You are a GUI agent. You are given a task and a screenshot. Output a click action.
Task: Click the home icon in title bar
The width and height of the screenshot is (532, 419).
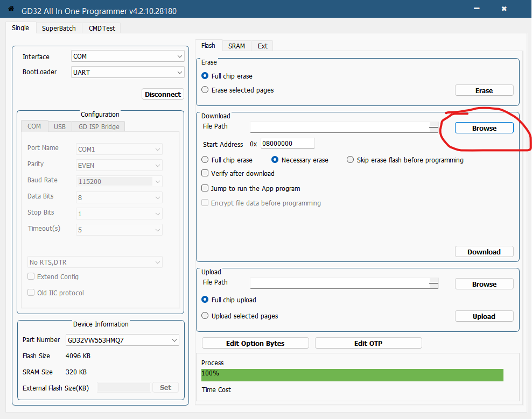pyautogui.click(x=10, y=9)
